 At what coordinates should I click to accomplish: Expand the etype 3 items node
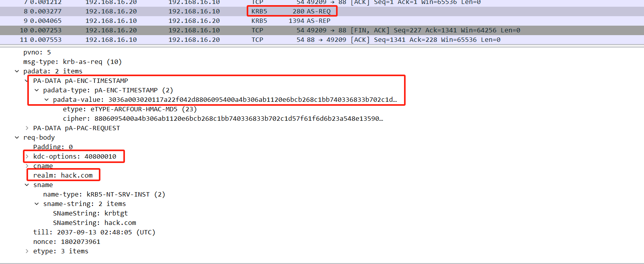tap(27, 251)
